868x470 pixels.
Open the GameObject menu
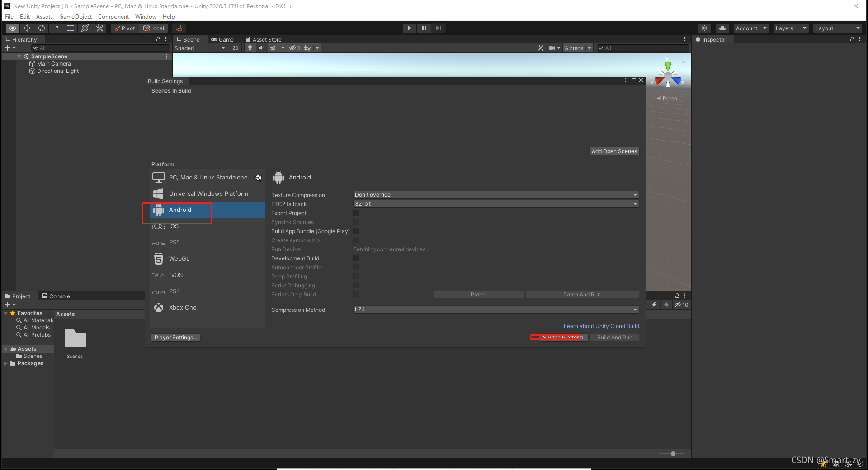[75, 17]
